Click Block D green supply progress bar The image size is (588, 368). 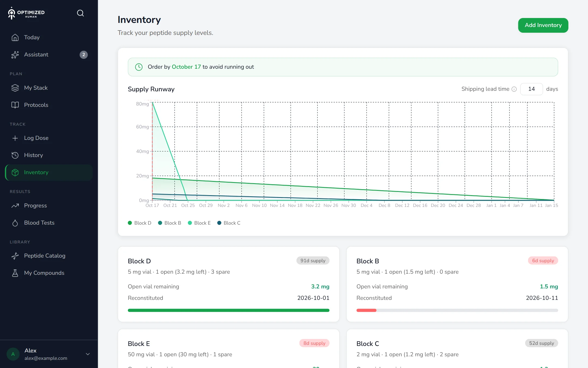pyautogui.click(x=229, y=310)
